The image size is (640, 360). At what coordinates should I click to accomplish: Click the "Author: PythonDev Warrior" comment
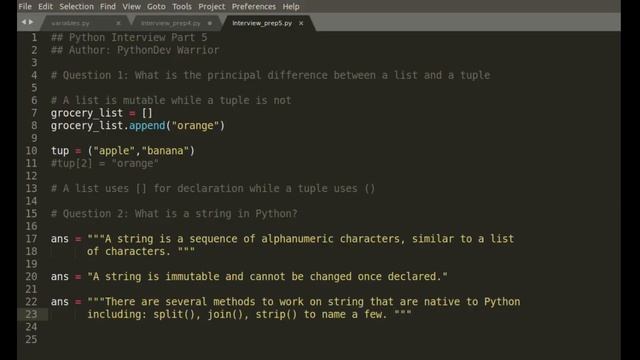[x=135, y=50]
